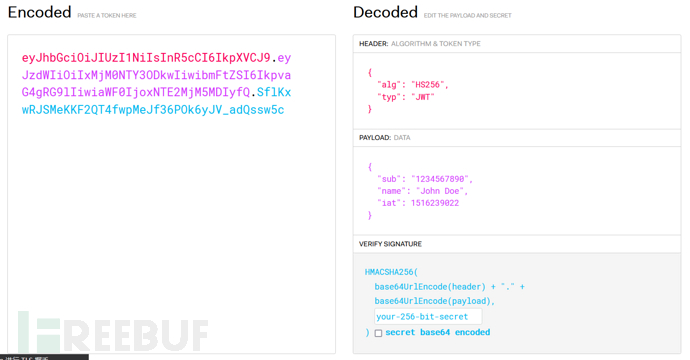This screenshot has width=690, height=360.
Task: Click the "sub": "1234567890" payload line
Action: [425, 179]
